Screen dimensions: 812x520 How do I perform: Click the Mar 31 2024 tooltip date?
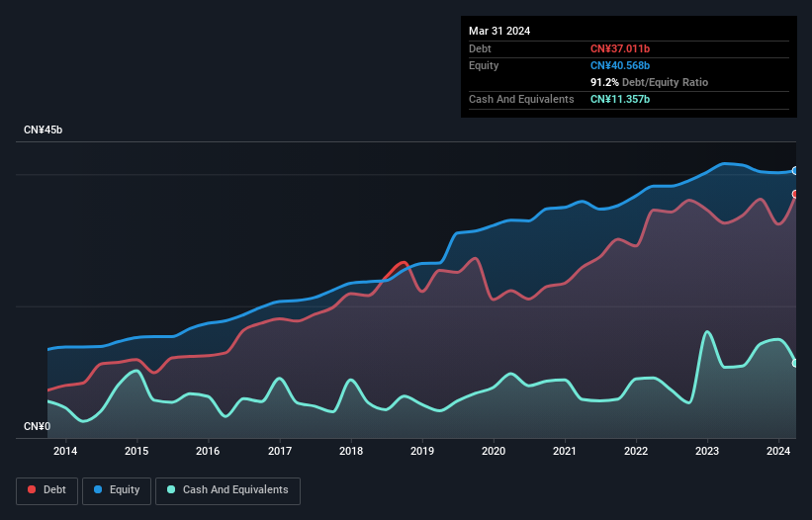tap(499, 31)
